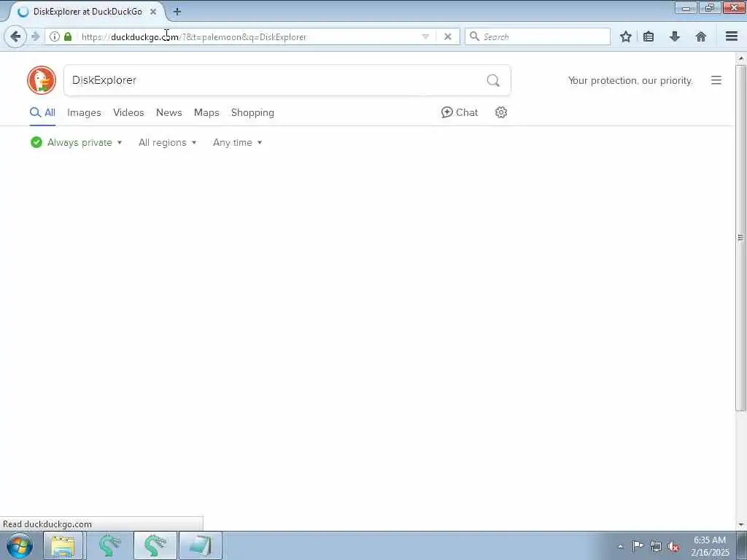Image resolution: width=747 pixels, height=560 pixels.
Task: Minimize the browser window
Action: [686, 7]
